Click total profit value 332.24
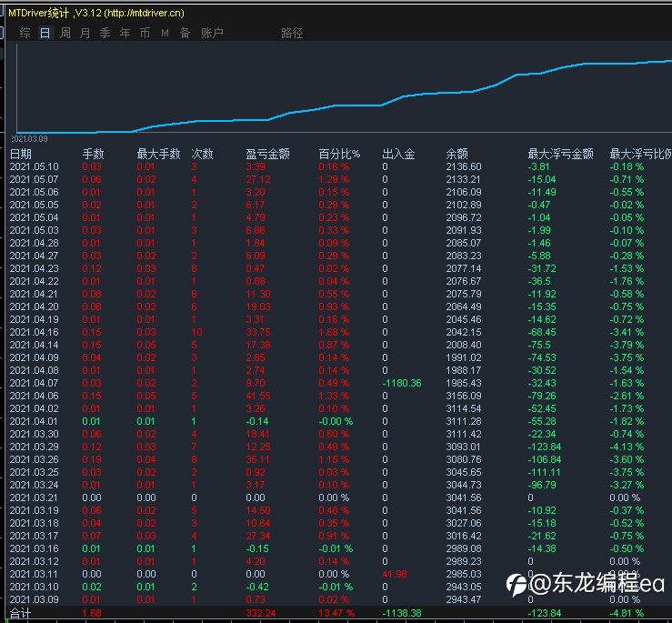The image size is (672, 623). tap(261, 614)
